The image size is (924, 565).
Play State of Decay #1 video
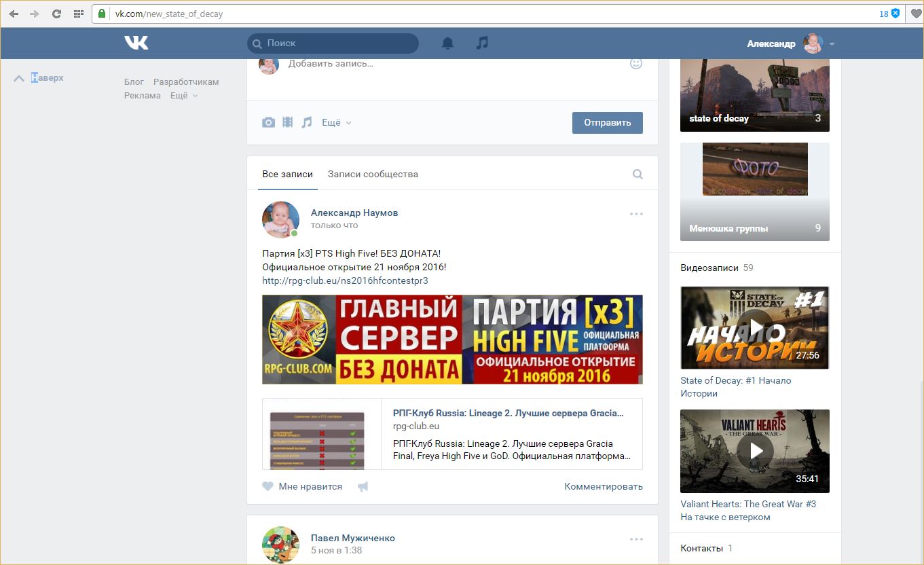[754, 327]
